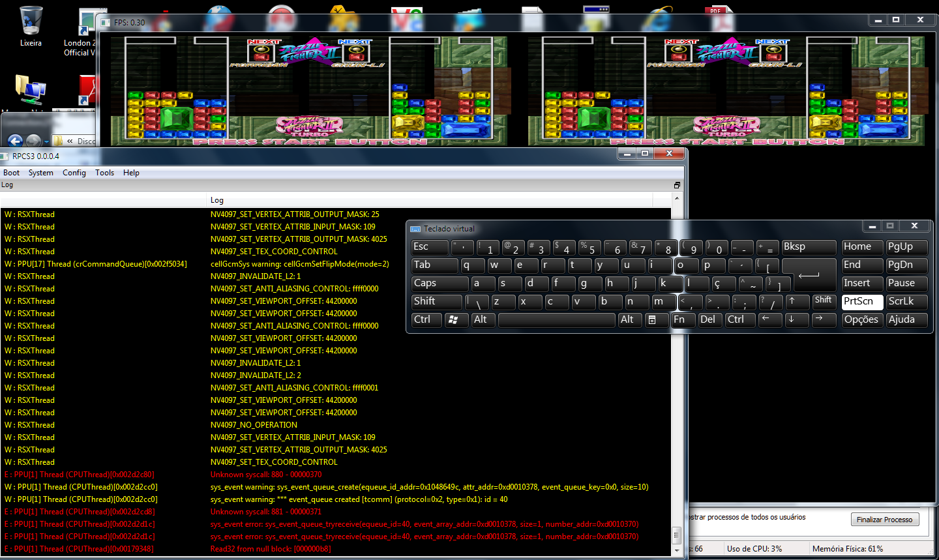The image size is (939, 560).
Task: Click the down arrow key on virtual keyboard
Action: click(x=797, y=320)
